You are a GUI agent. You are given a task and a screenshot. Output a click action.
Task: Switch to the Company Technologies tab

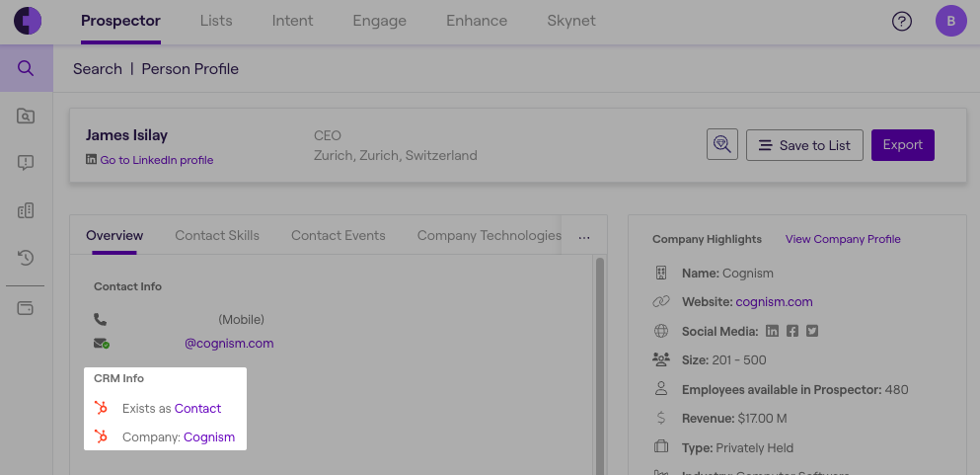(490, 236)
